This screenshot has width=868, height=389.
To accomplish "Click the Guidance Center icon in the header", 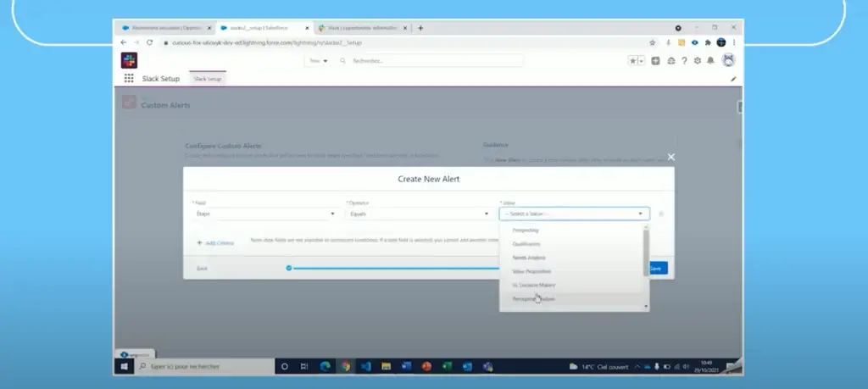I will pyautogui.click(x=671, y=61).
